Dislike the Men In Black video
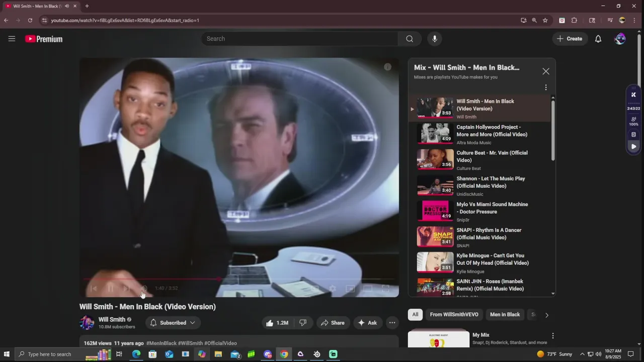This screenshot has height=362, width=644. pos(303,323)
